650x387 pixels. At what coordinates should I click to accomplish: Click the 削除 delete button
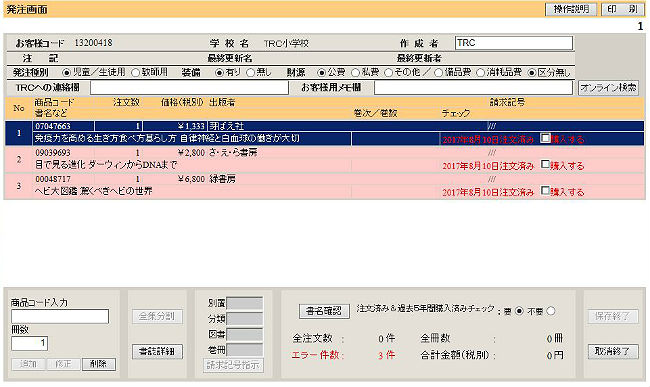coord(98,364)
